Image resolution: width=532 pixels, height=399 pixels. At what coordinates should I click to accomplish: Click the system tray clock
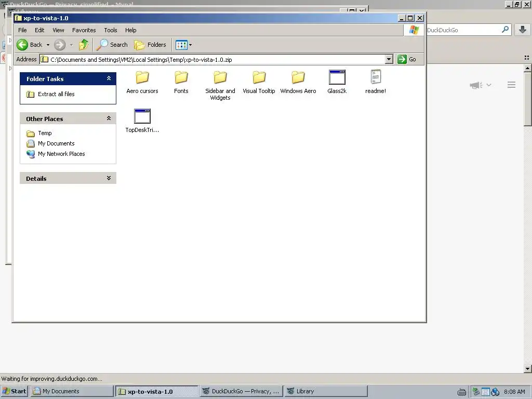pyautogui.click(x=514, y=392)
